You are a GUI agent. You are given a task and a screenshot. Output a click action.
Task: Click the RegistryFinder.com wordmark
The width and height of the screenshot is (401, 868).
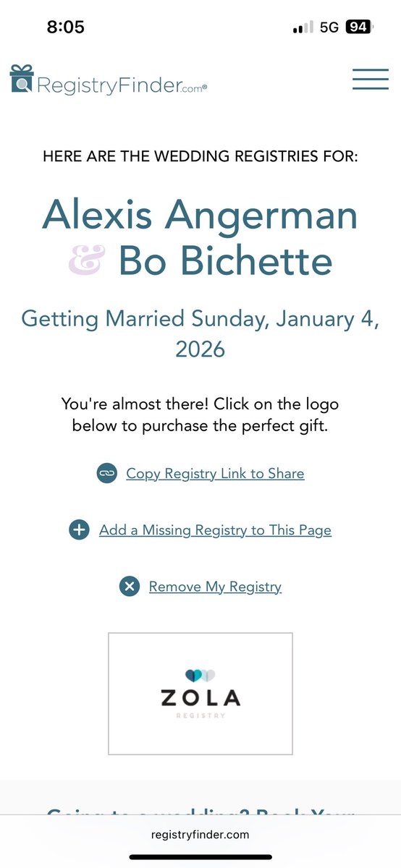[122, 86]
